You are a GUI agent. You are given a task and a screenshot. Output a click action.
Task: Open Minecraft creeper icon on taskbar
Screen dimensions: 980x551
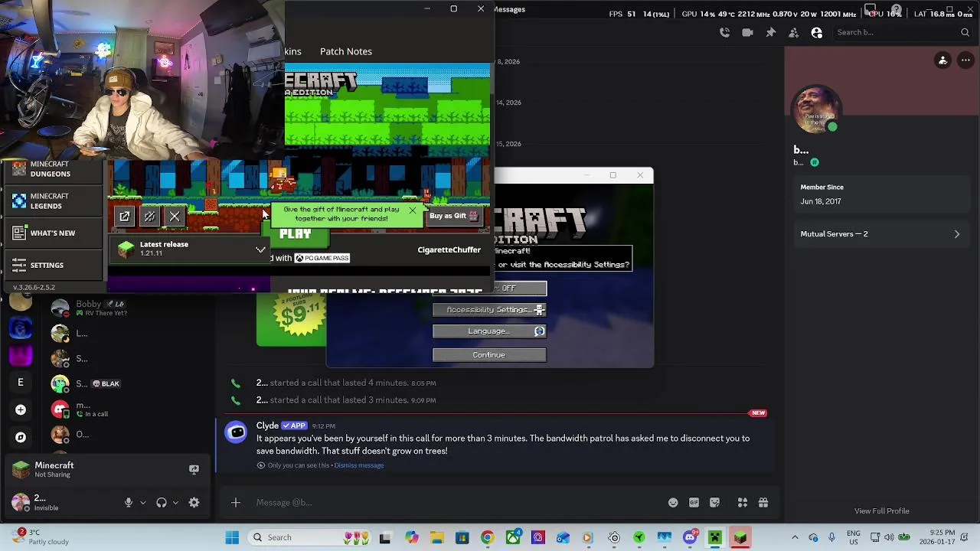(714, 538)
